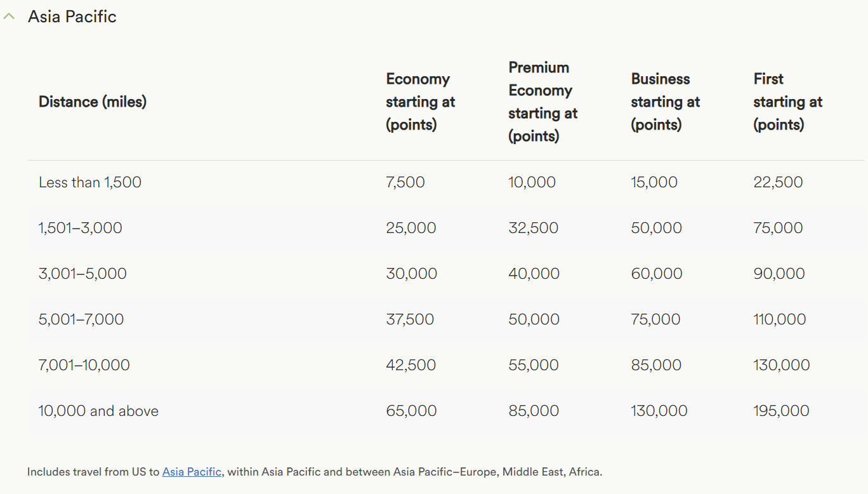The width and height of the screenshot is (868, 494).
Task: Select the 10,000 and above row
Action: click(x=445, y=411)
